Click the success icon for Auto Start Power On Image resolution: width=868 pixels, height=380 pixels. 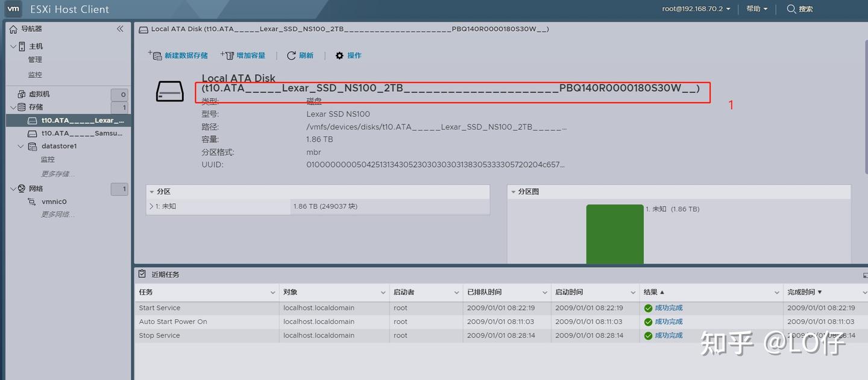pos(648,322)
